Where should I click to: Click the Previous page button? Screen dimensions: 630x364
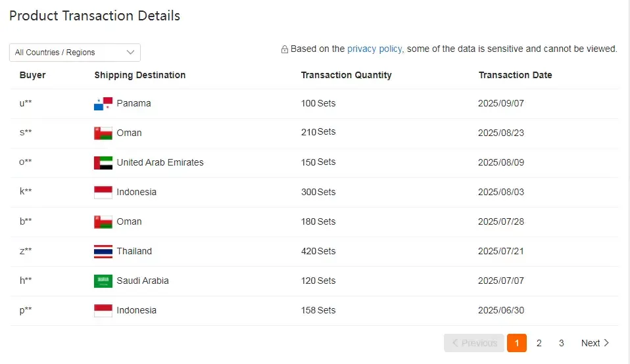click(x=474, y=343)
